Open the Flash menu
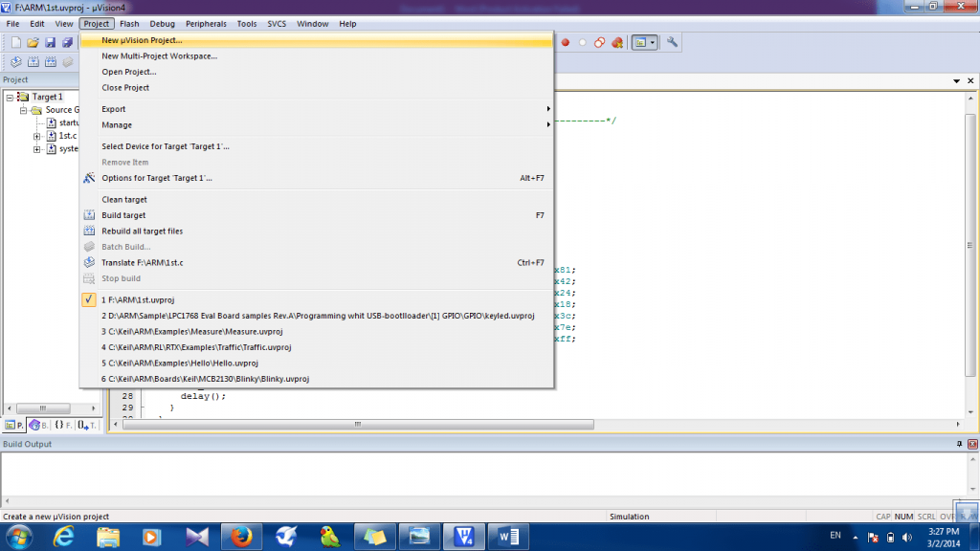980x551 pixels. [129, 24]
